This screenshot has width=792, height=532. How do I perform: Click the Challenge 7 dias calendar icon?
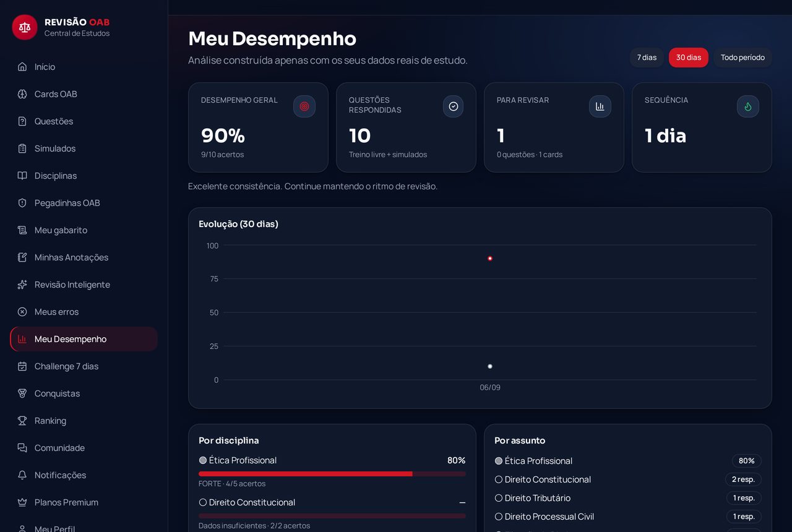coord(22,366)
